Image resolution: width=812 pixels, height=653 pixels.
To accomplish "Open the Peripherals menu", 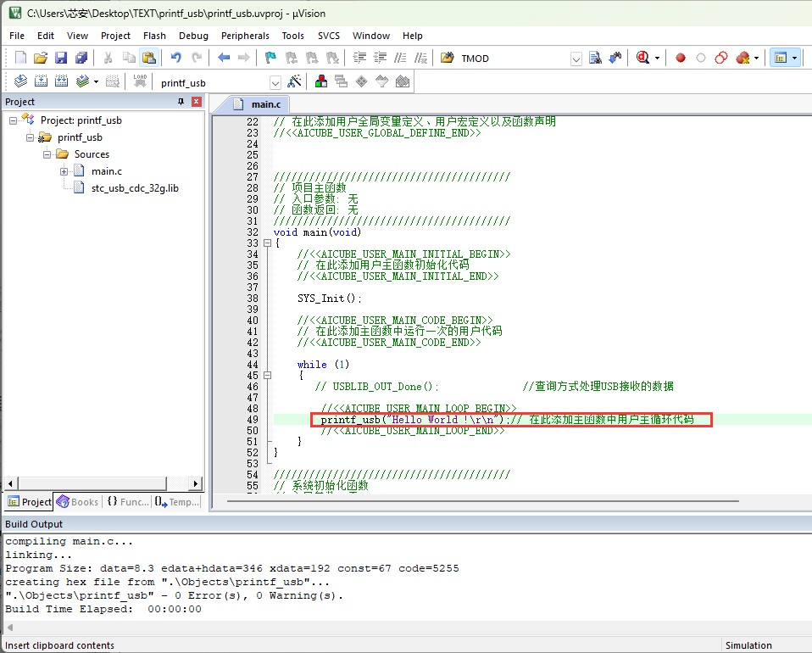I will (245, 36).
